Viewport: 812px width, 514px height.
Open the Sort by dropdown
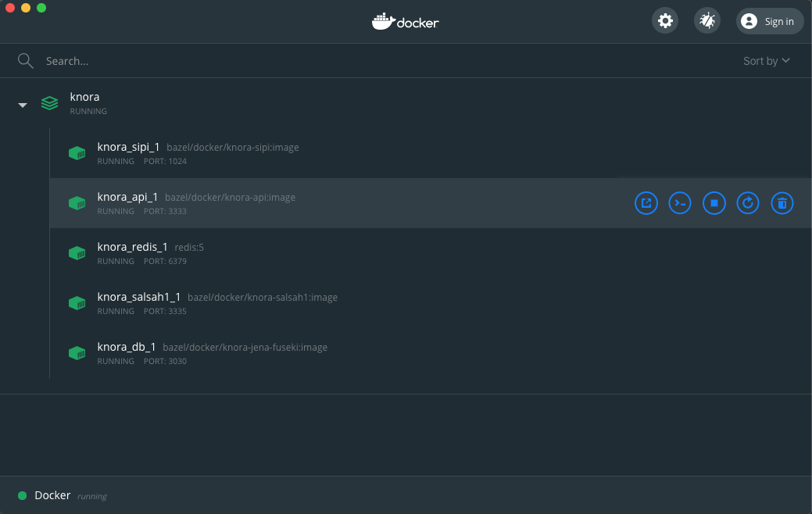click(766, 60)
